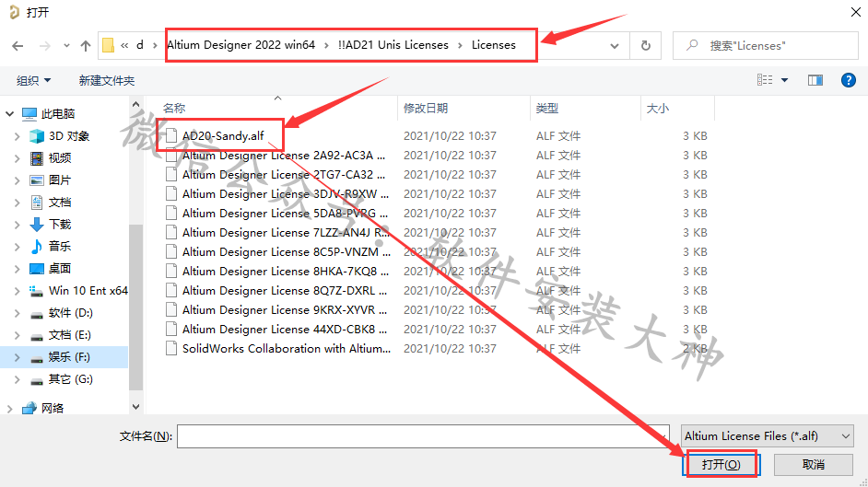Select Altium Designer License 44XD-CBK8 file

click(x=285, y=330)
